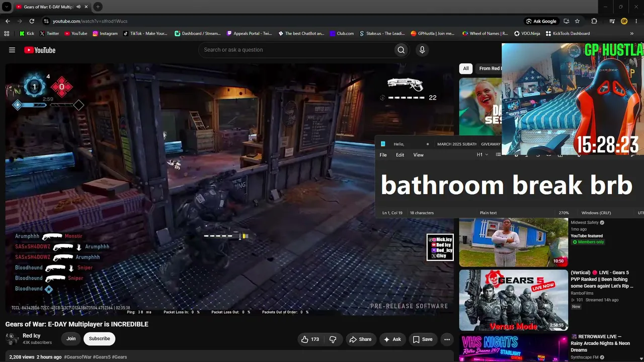Open the Notepad File menu
Image resolution: width=644 pixels, height=362 pixels.
[383, 155]
